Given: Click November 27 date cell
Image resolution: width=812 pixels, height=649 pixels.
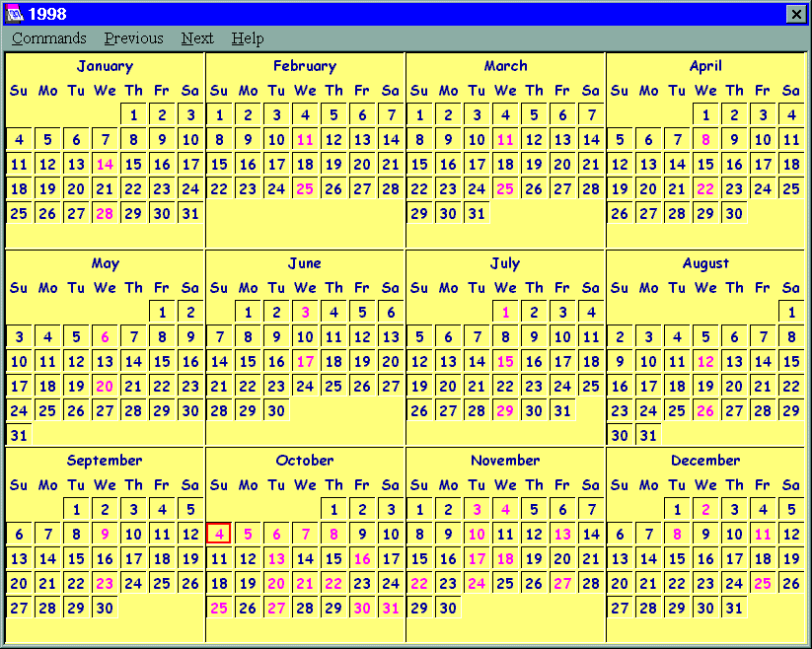Looking at the screenshot, I should pos(562,583).
